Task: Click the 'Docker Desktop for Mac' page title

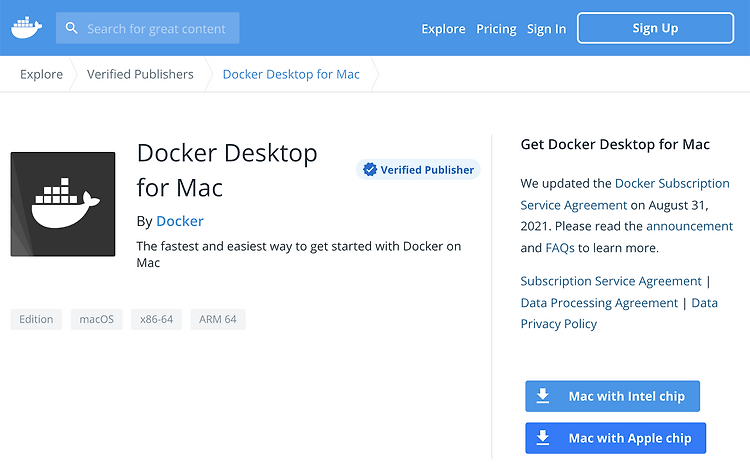Action: click(x=227, y=170)
